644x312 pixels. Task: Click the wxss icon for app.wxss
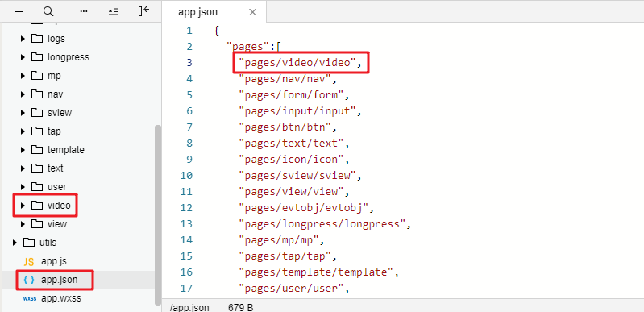29,298
